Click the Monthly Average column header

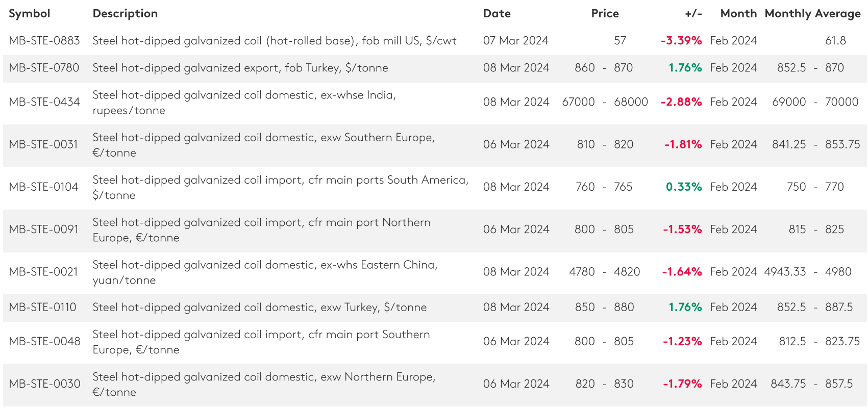pyautogui.click(x=812, y=14)
